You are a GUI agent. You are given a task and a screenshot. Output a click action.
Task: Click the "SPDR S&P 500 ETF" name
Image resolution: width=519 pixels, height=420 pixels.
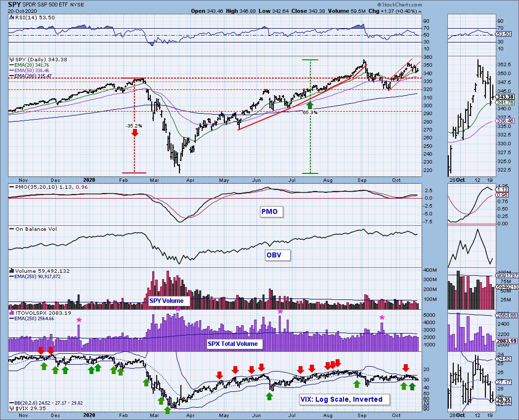point(44,4)
